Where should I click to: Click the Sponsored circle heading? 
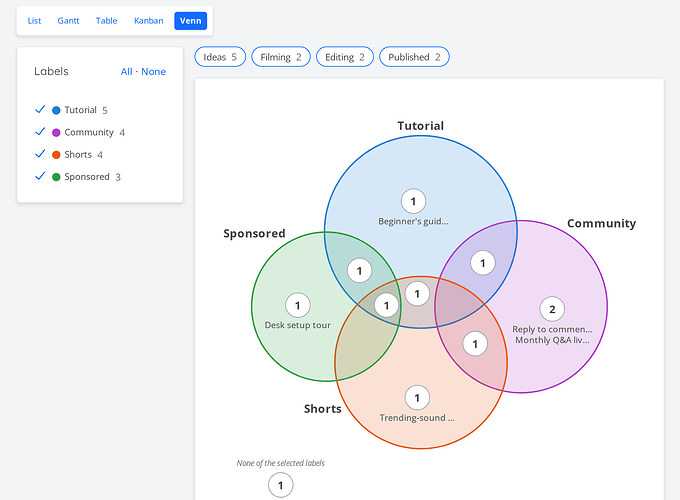(254, 233)
